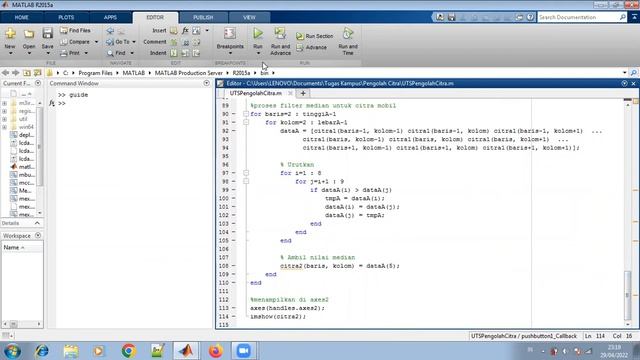Image resolution: width=640 pixels, height=360 pixels.
Task: Click the Compare files button
Action: 75,42
